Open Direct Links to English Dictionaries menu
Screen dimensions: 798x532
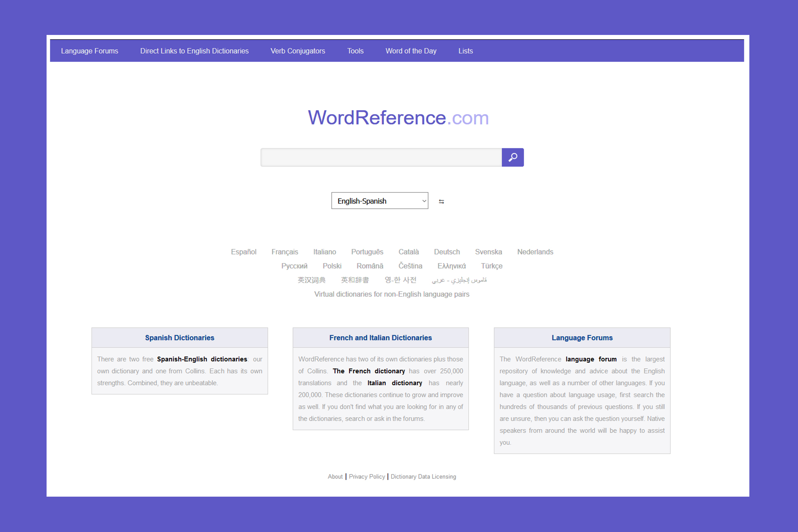[x=194, y=51]
